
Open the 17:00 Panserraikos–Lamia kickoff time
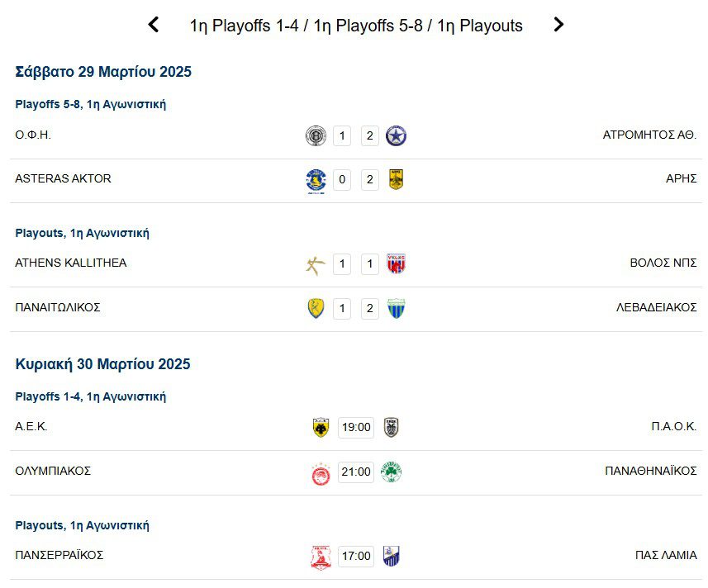[x=356, y=557]
